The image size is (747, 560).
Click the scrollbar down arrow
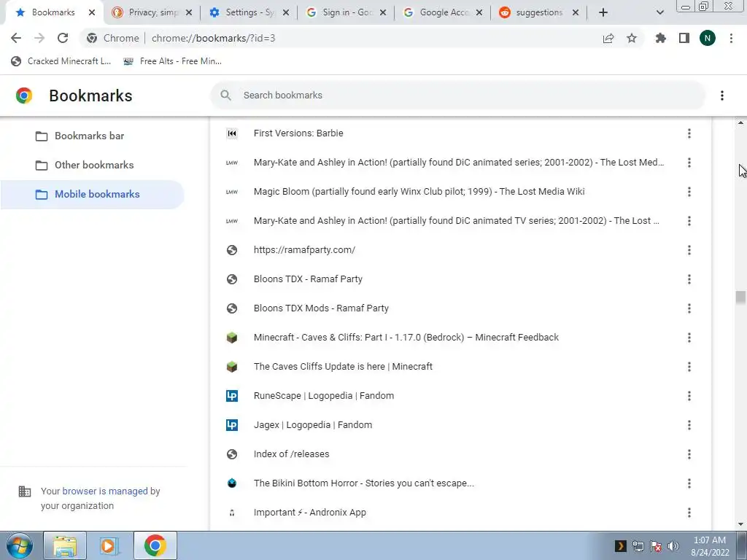(x=740, y=524)
